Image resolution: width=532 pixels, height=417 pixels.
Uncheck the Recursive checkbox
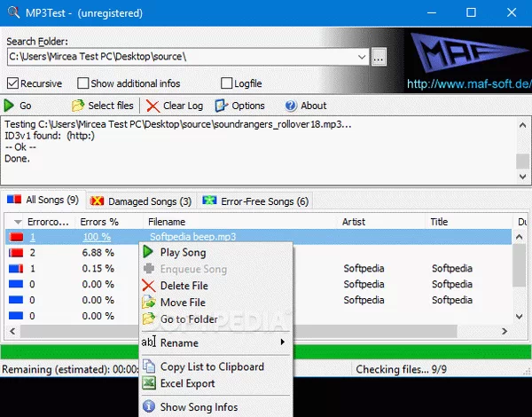click(x=12, y=83)
